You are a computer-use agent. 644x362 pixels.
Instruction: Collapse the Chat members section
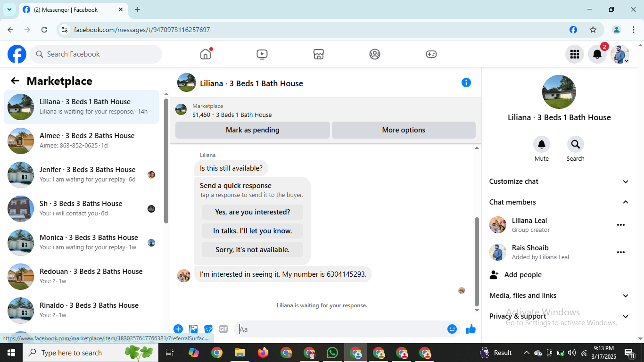point(559,202)
